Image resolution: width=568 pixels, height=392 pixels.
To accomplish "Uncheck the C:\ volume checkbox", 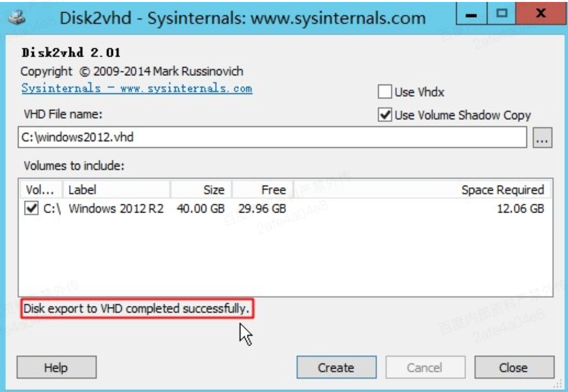I will [x=31, y=209].
